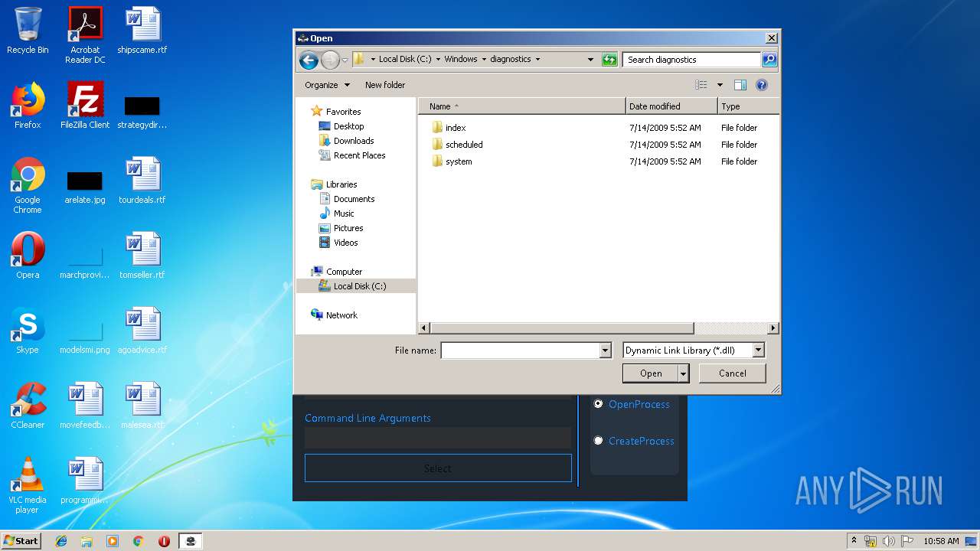
Task: Show hidden tray icons arrow
Action: coord(854,541)
